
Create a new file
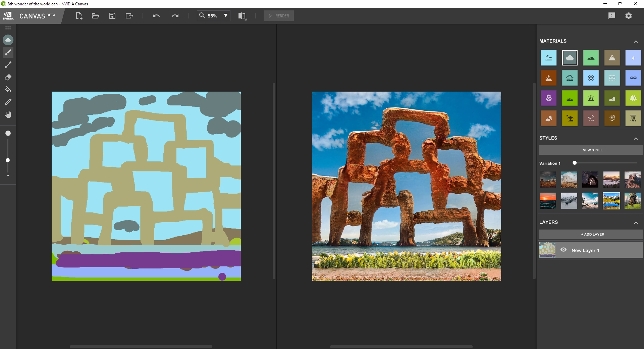tap(79, 16)
